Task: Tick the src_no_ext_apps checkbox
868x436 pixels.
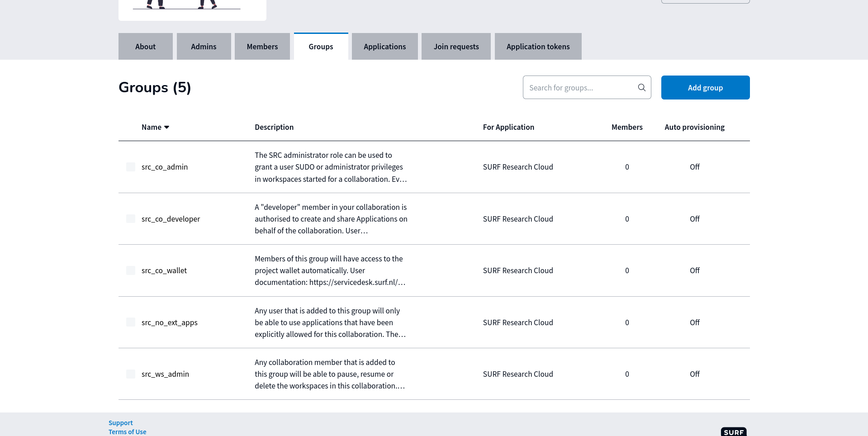Action: tap(131, 322)
